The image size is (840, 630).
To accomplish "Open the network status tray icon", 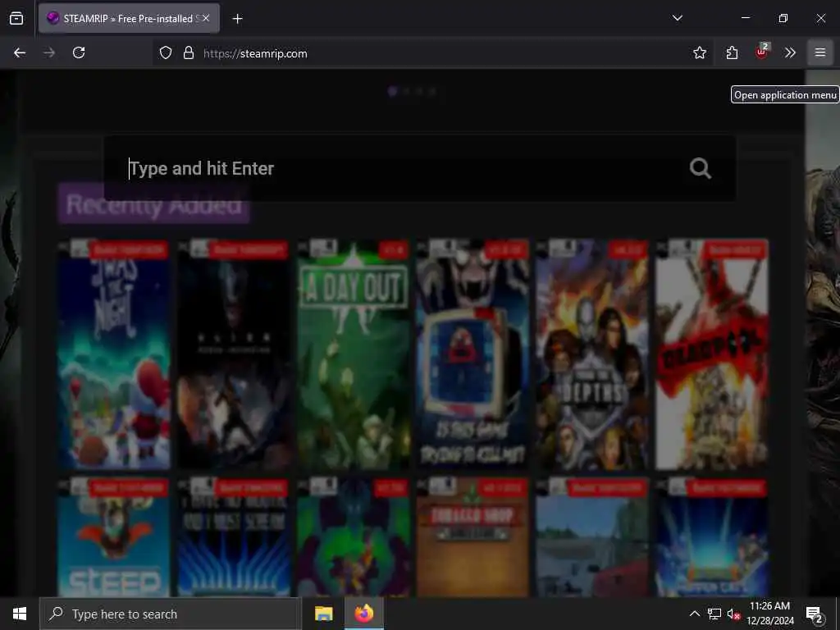I will [x=714, y=614].
